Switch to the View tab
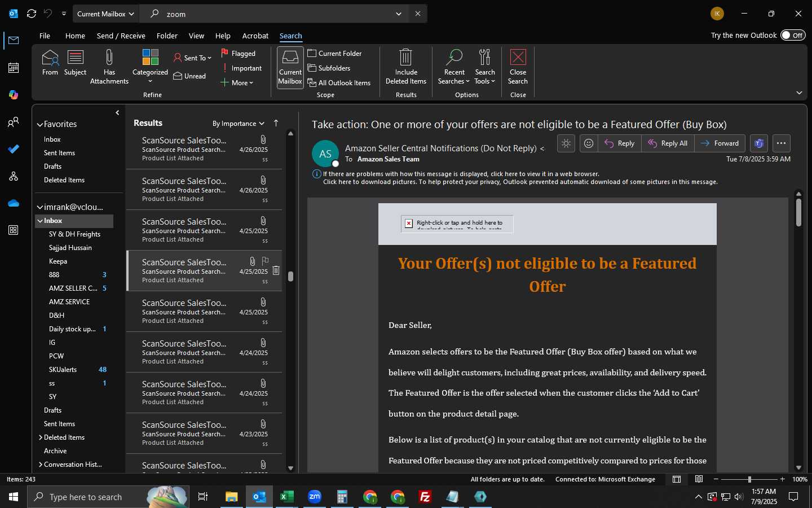Screen dimensions: 812x508 196,36
